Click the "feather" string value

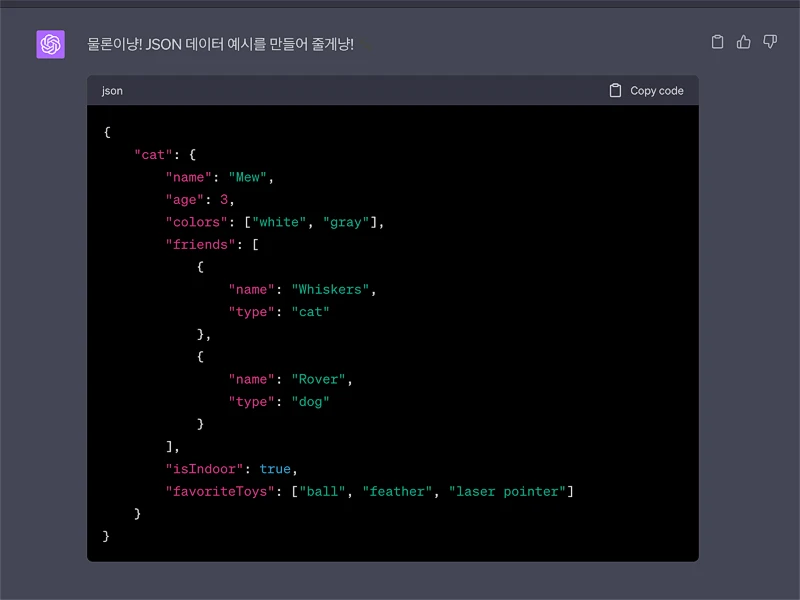(x=397, y=491)
